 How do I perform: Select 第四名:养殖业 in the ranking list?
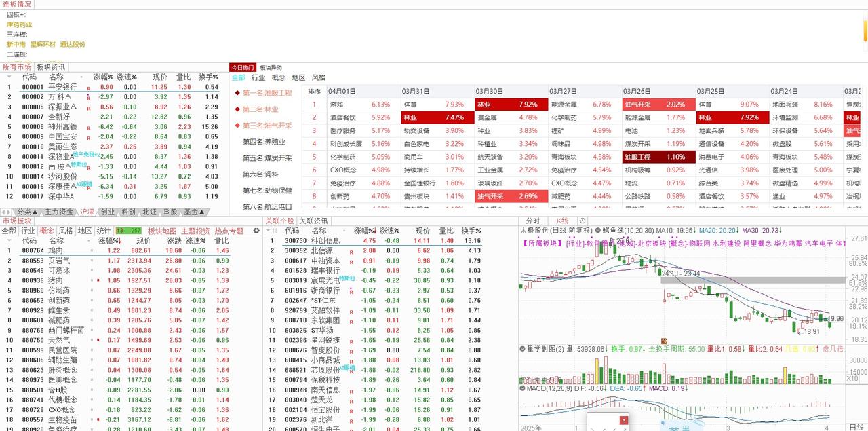(x=264, y=142)
